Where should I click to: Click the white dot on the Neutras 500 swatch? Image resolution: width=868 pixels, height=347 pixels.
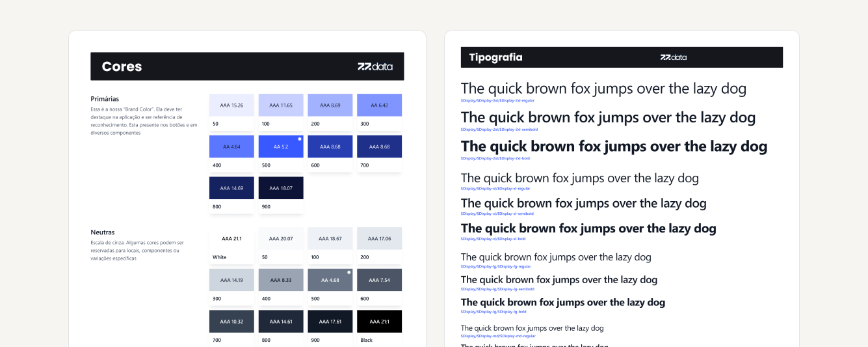point(349,272)
